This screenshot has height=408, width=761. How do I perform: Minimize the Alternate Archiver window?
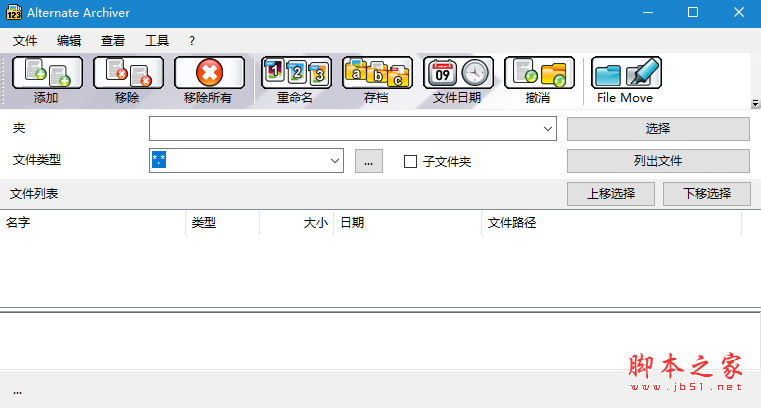(648, 13)
